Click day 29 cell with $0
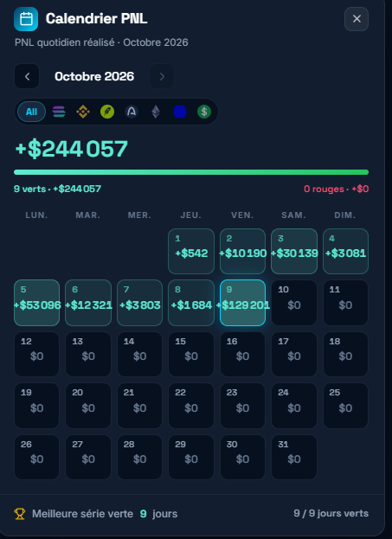 tap(191, 457)
